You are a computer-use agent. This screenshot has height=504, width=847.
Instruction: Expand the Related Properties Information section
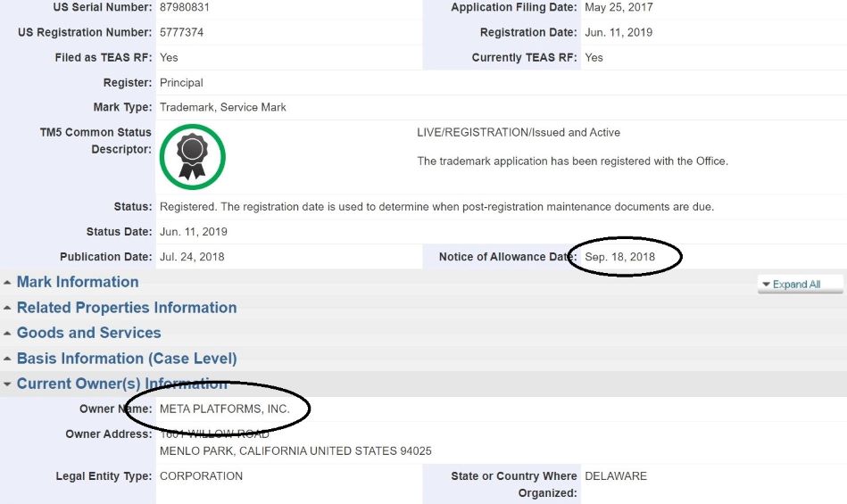[127, 308]
